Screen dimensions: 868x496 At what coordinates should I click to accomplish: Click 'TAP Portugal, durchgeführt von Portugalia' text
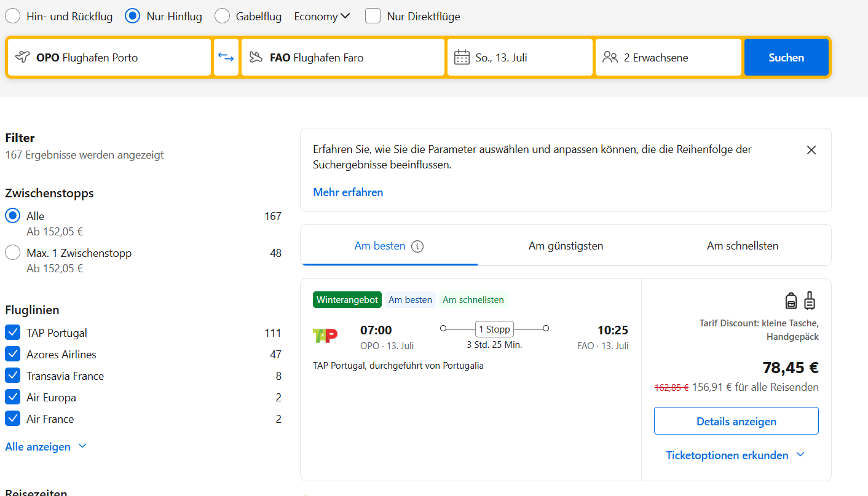[x=398, y=366]
